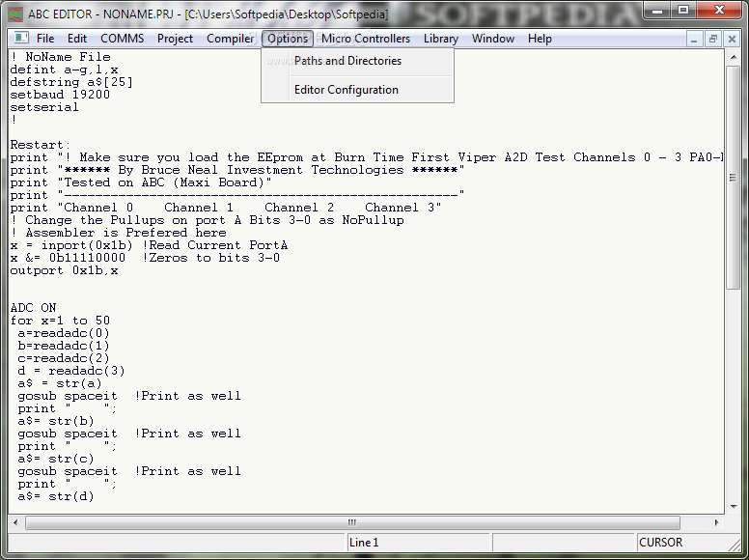Click the horizontal scrollbar thumb

click(352, 522)
